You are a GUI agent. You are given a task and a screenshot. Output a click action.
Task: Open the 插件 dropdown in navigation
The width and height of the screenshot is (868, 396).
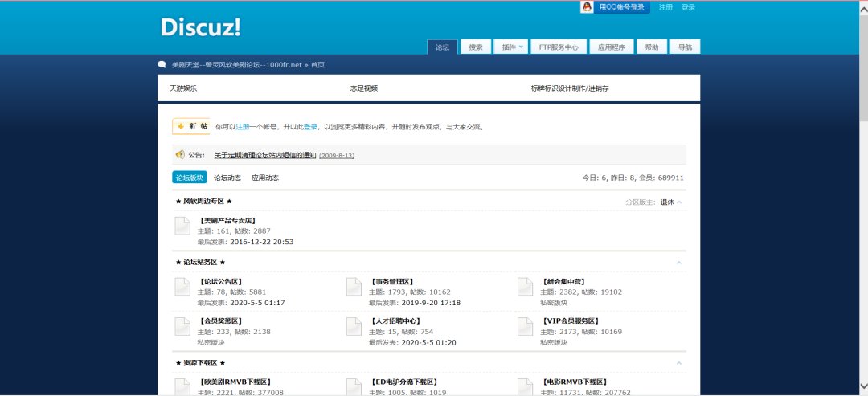coord(511,47)
